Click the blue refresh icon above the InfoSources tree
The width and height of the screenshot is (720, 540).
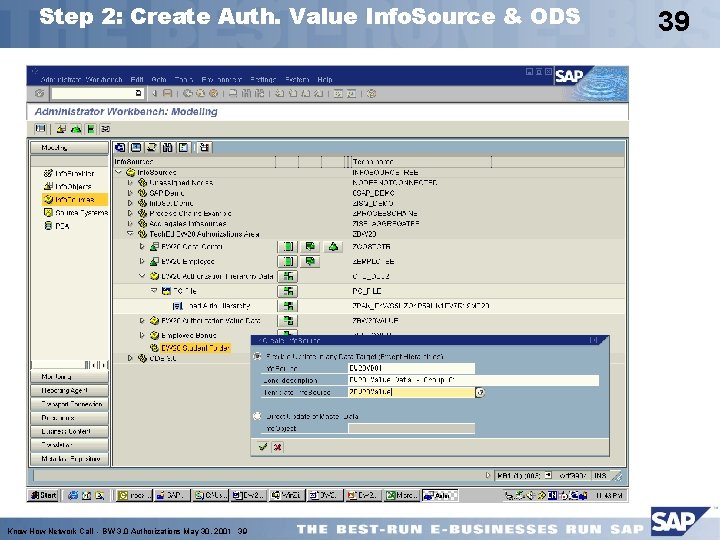tap(120, 147)
